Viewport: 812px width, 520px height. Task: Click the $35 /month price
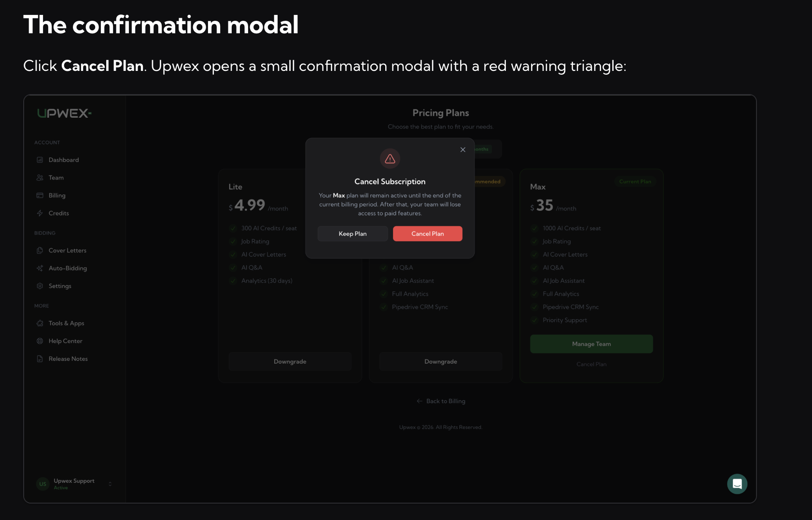point(553,206)
